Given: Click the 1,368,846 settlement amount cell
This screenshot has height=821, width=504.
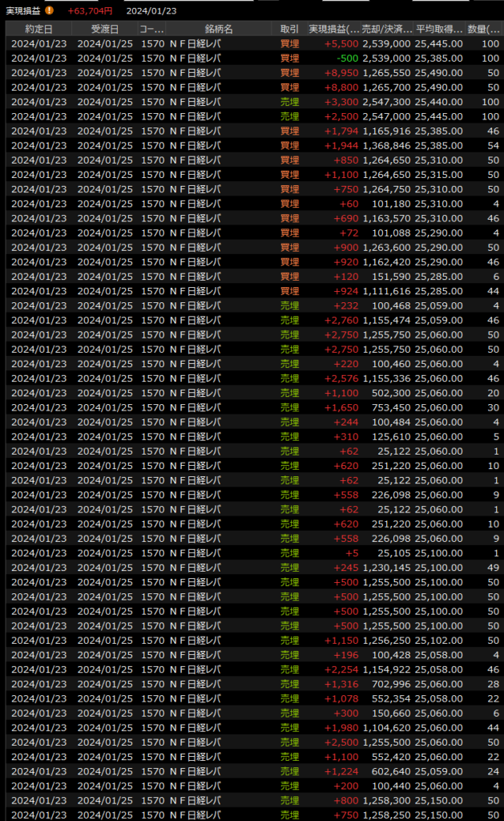Looking at the screenshot, I should point(385,145).
